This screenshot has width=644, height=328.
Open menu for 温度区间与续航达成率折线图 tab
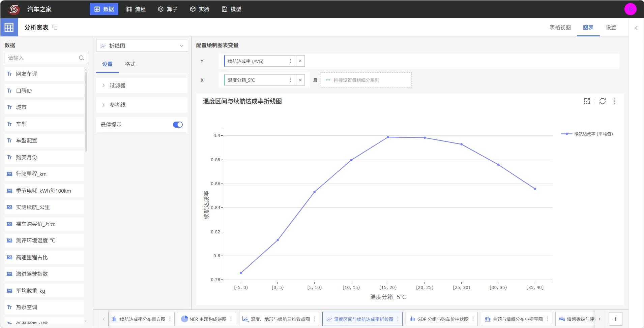point(398,319)
